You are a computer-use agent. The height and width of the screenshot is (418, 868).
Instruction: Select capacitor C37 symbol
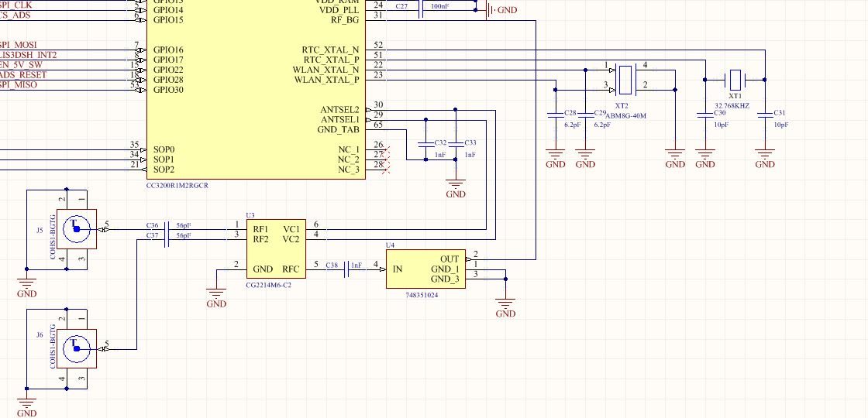click(x=167, y=239)
